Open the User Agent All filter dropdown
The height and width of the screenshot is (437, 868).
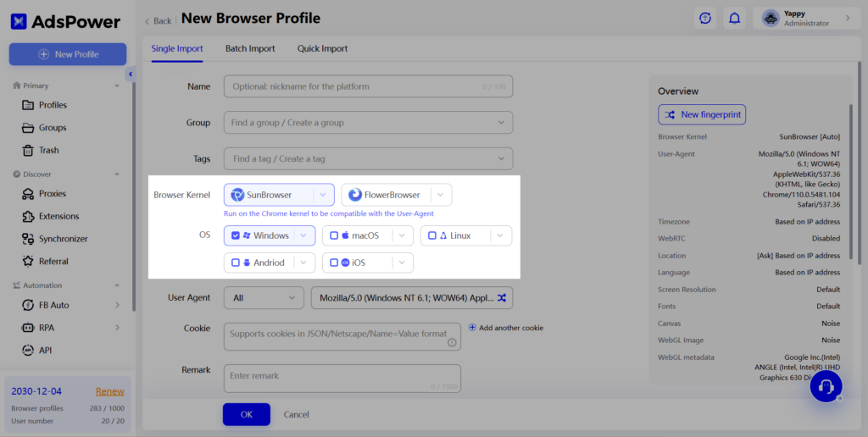[264, 297]
